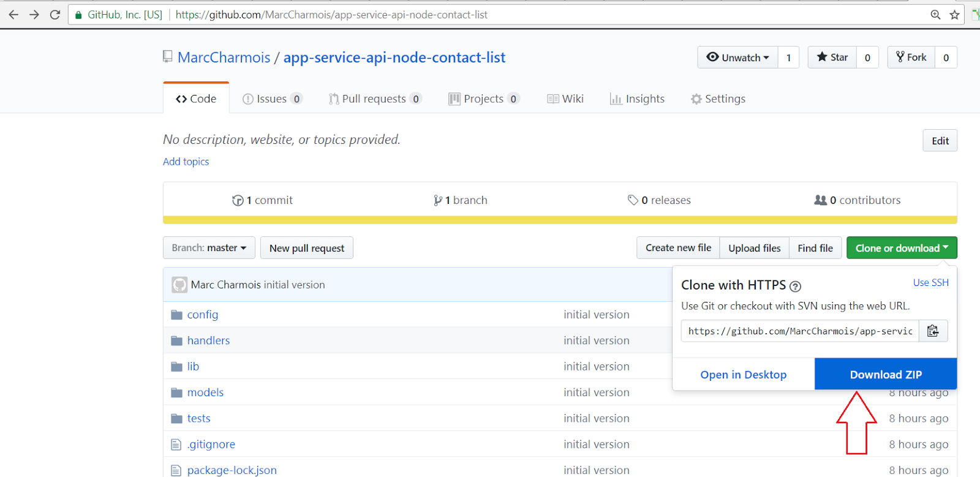Click the models folder icon

177,392
